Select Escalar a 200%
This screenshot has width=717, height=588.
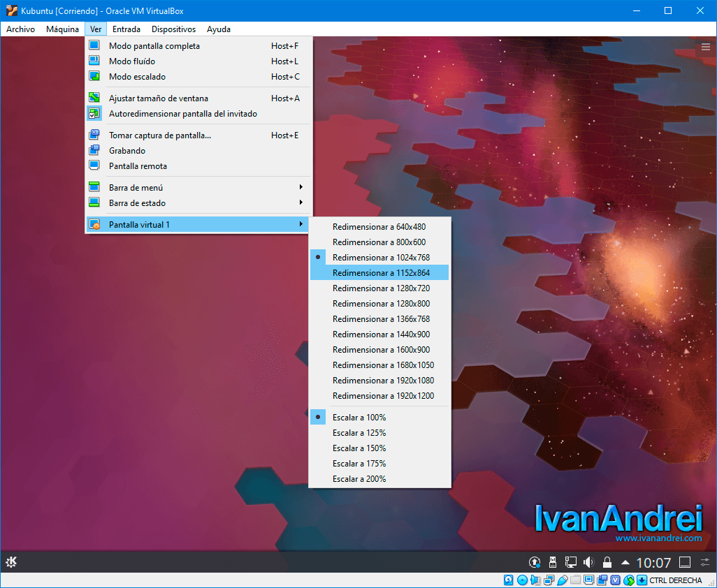[x=379, y=479]
